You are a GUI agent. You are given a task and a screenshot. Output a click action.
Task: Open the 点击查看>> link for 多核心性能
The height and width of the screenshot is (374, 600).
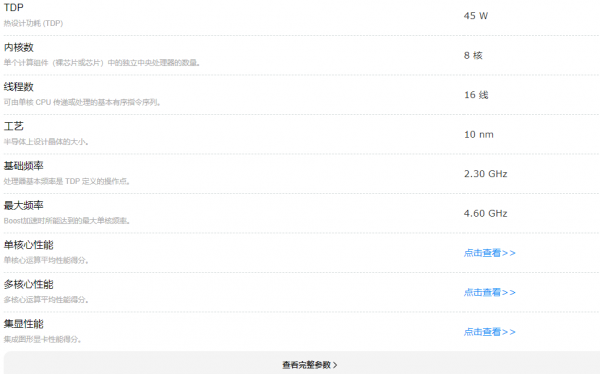tap(489, 292)
